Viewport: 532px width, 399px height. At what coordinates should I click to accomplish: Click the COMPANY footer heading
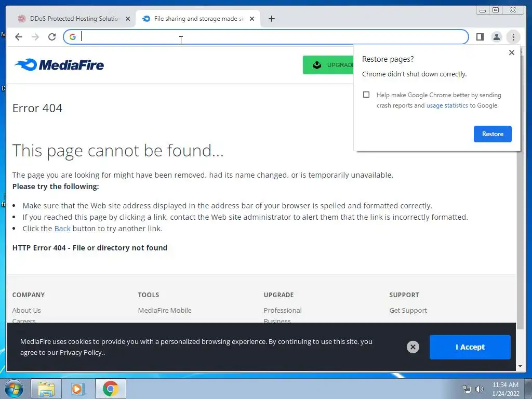pyautogui.click(x=29, y=295)
